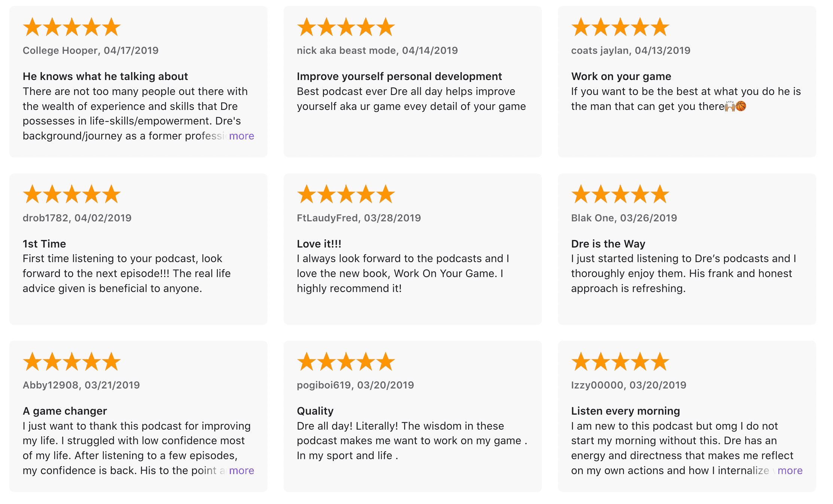Select the "Love it!!!" review title
Image resolution: width=833 pixels, height=504 pixels.
(x=319, y=244)
